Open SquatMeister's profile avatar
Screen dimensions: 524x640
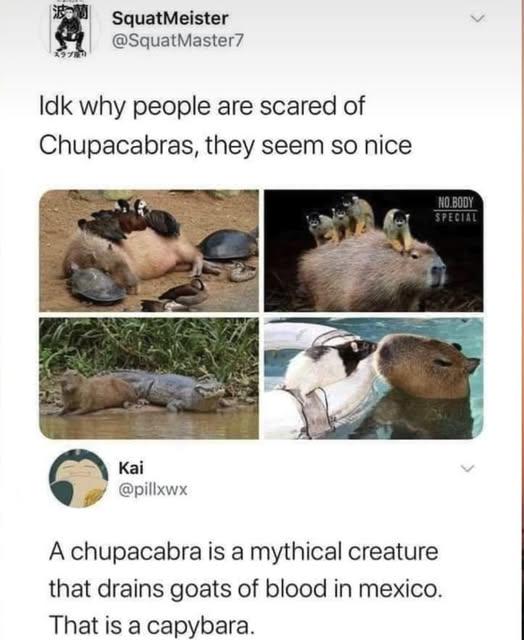point(70,32)
